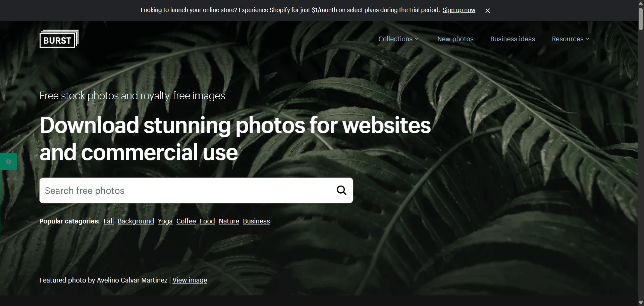Click the Sign up now link

(x=459, y=10)
